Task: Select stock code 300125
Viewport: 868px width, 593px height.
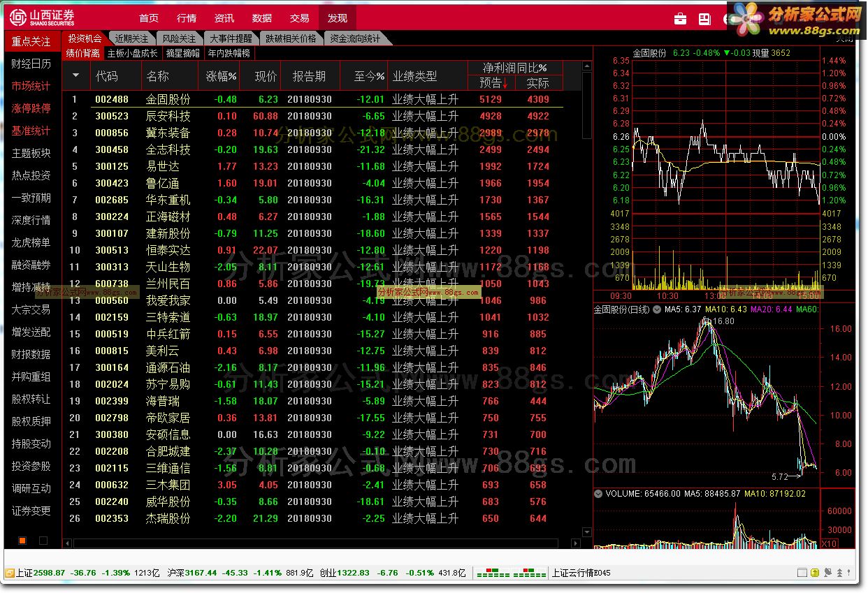Action: point(112,166)
